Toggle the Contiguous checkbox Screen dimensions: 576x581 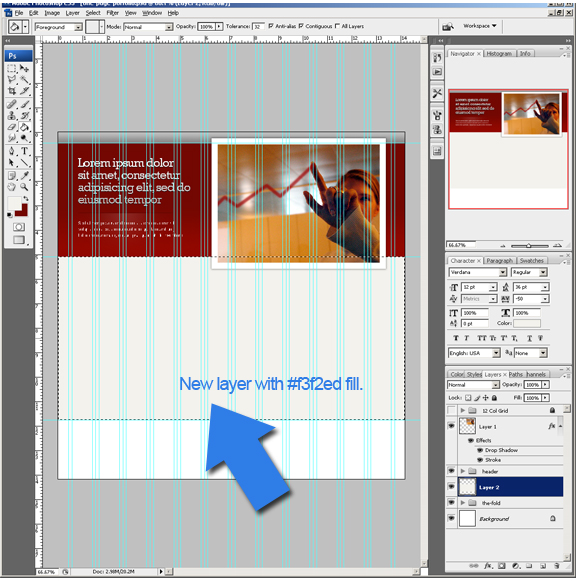[301, 26]
